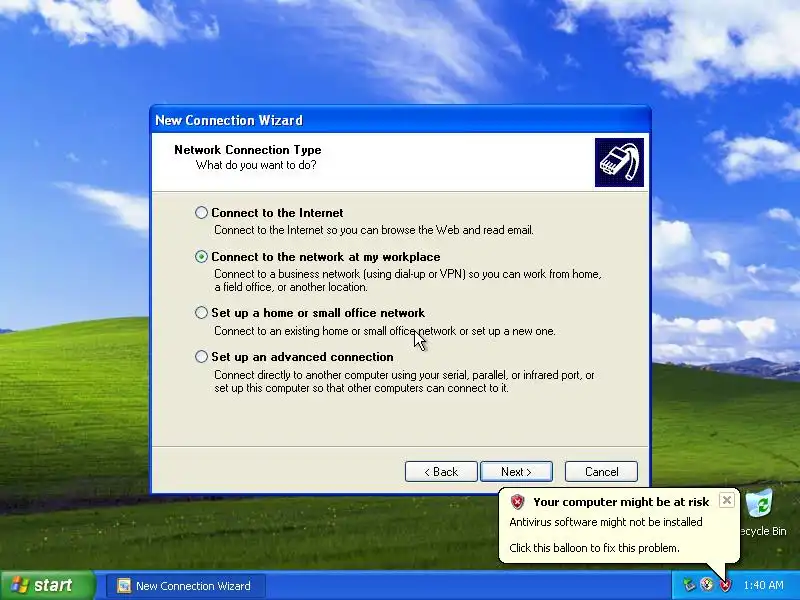Viewport: 800px width, 600px height.
Task: Select Connect to the Internet radio button
Action: (x=201, y=212)
